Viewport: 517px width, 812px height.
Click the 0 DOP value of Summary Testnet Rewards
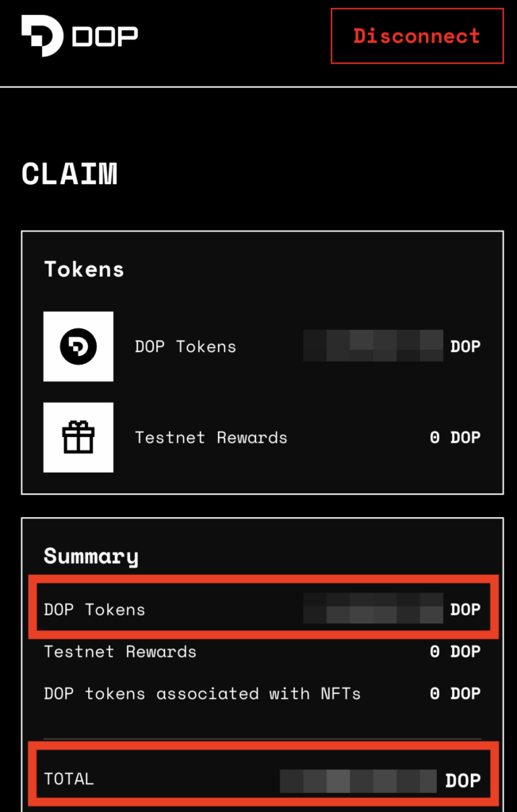455,652
